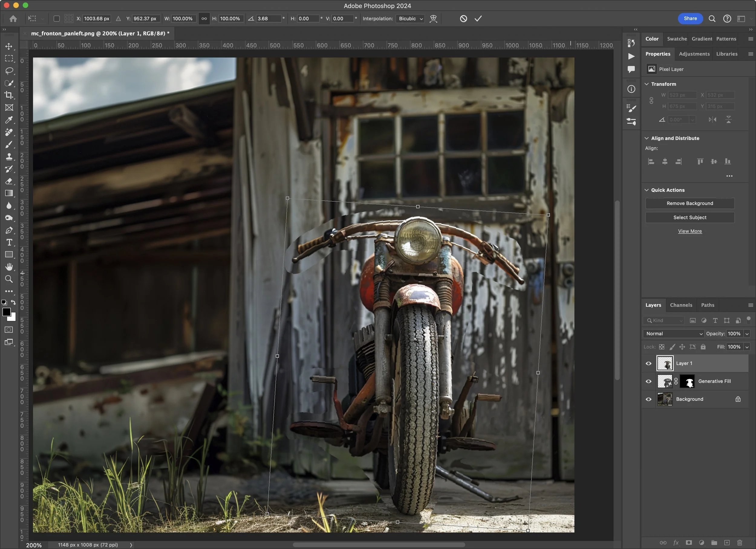Click Layer 1 thumbnail
This screenshot has width=756, height=549.
pyautogui.click(x=665, y=363)
